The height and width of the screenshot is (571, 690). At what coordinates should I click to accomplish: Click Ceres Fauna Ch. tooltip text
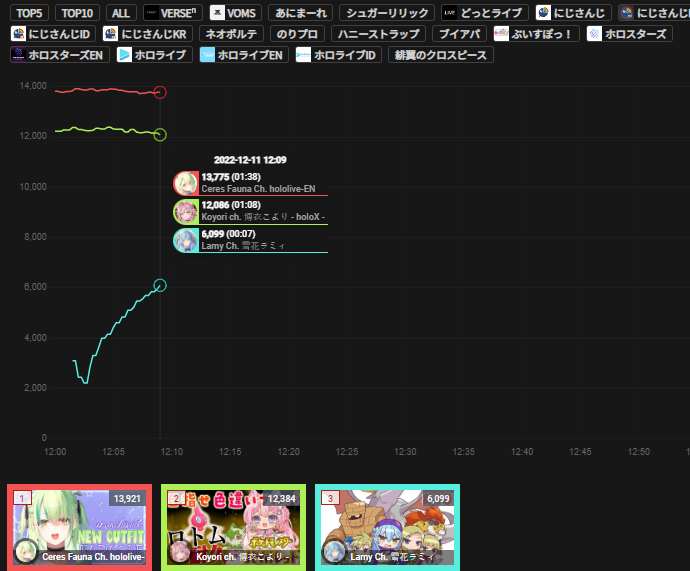[258, 189]
